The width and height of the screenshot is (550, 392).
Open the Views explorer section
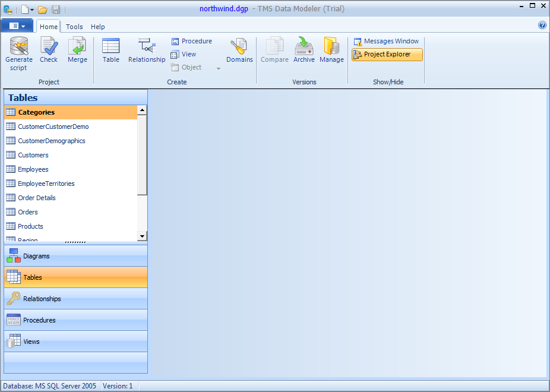click(x=76, y=342)
